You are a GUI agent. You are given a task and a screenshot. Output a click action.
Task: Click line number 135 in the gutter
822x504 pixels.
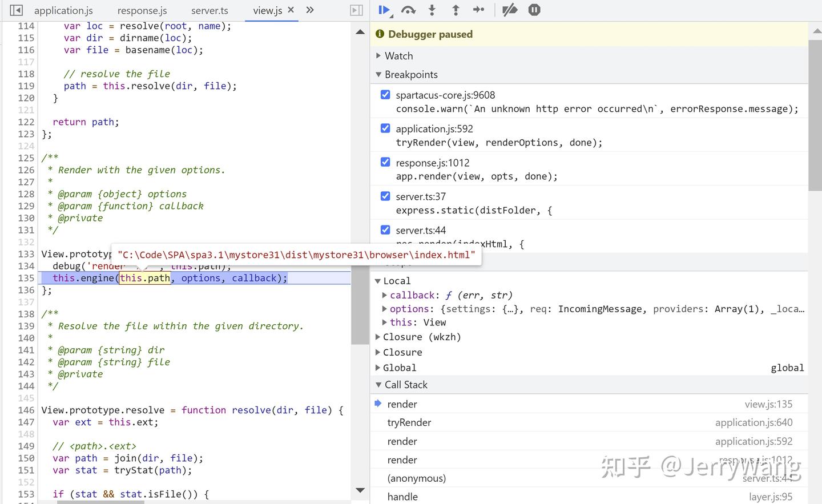26,278
